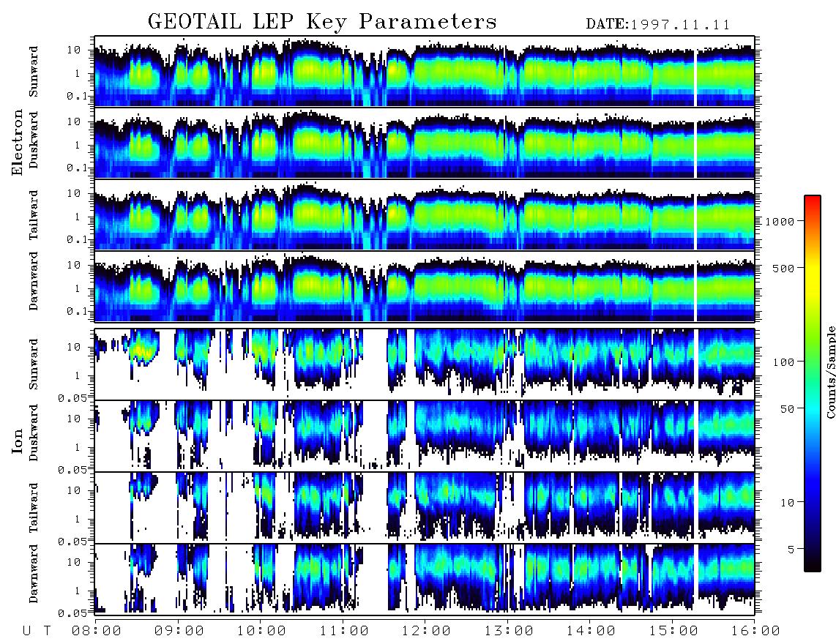Image resolution: width=836 pixels, height=644 pixels.
Task: Click the Electron Sunward spectrogram panel
Action: [425, 72]
